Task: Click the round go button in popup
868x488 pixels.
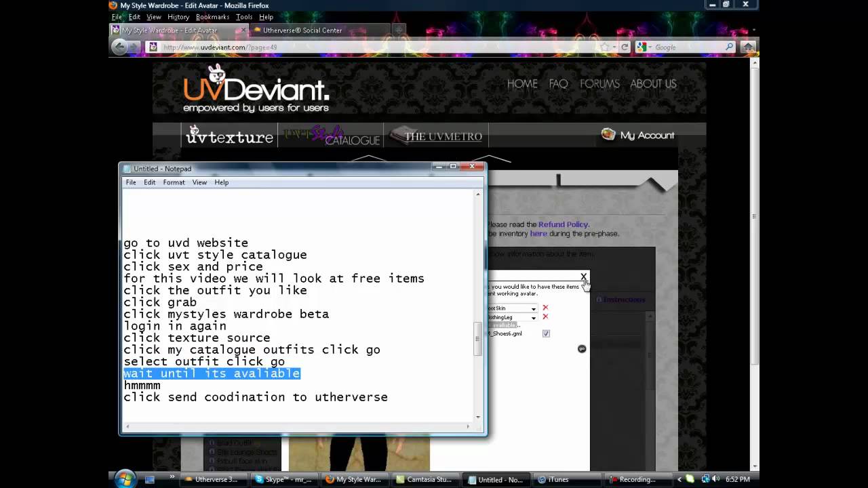Action: [x=581, y=348]
